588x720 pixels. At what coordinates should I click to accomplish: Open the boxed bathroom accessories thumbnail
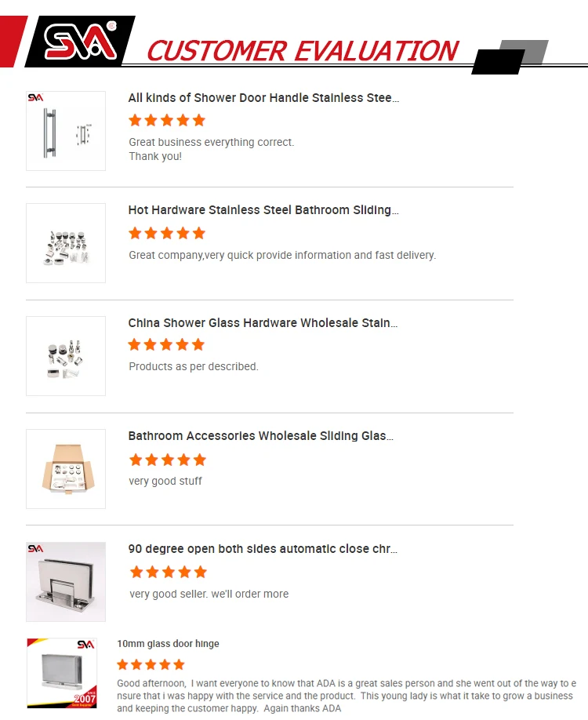point(66,469)
